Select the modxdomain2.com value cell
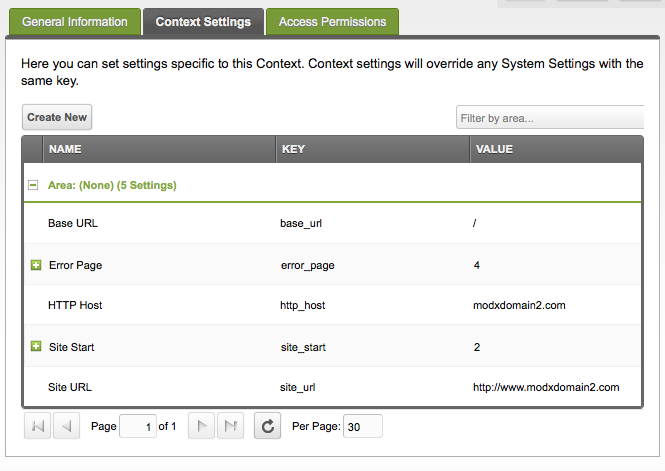Image resolution: width=665 pixels, height=471 pixels. tap(519, 305)
